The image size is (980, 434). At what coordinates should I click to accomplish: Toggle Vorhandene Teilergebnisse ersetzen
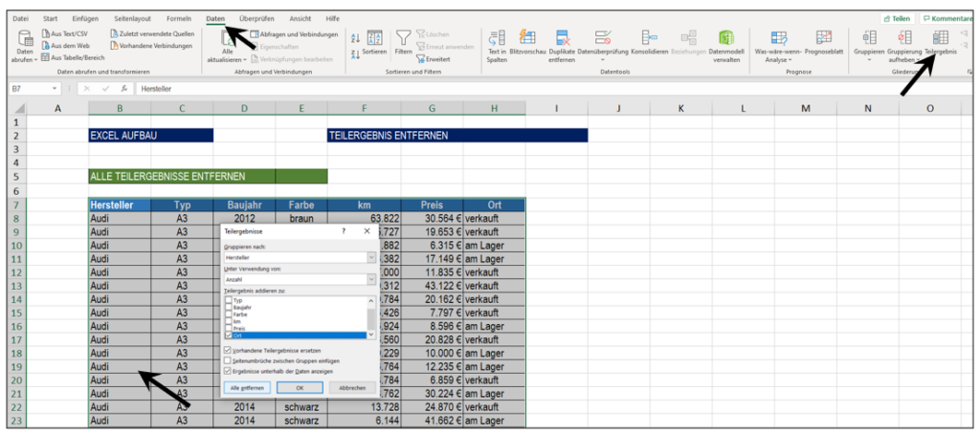[227, 350]
